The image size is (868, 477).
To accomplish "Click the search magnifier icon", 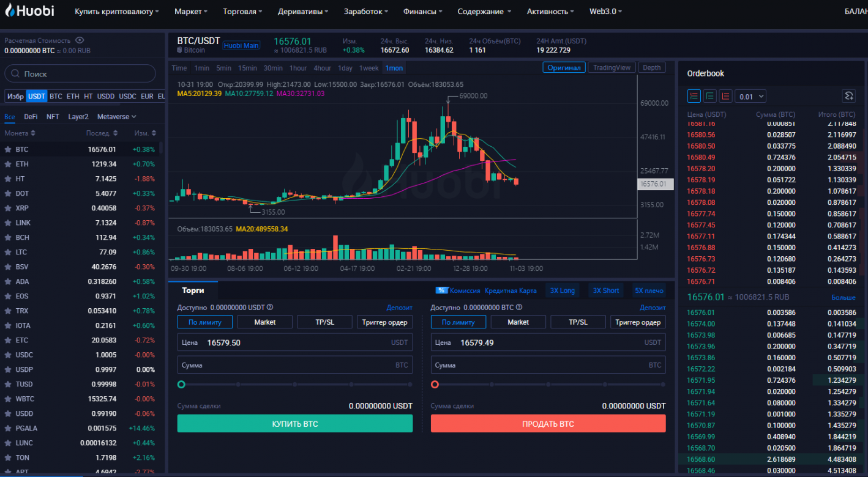I will tap(16, 74).
